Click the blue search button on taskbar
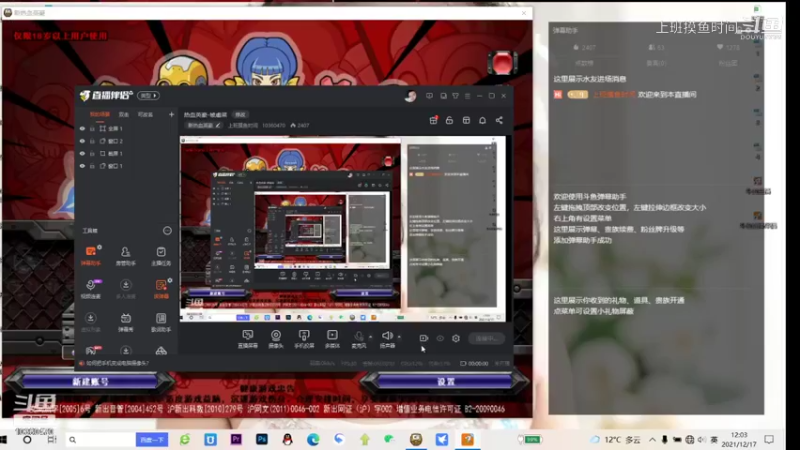 [152, 439]
